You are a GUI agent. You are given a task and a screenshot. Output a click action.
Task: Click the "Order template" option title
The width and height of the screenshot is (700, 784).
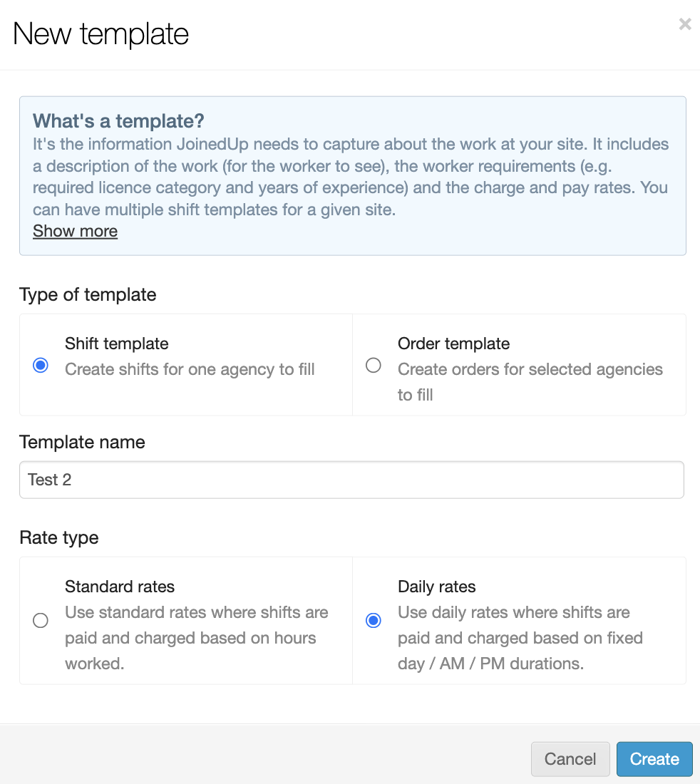tap(453, 344)
